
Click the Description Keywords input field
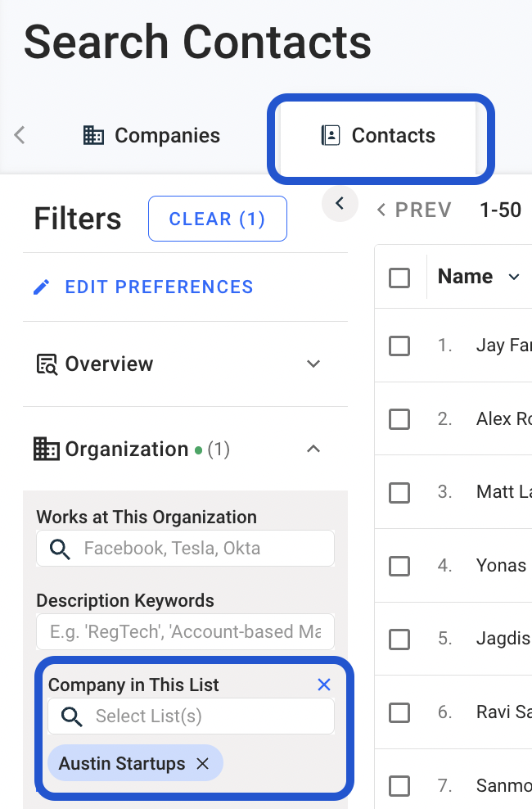click(185, 632)
